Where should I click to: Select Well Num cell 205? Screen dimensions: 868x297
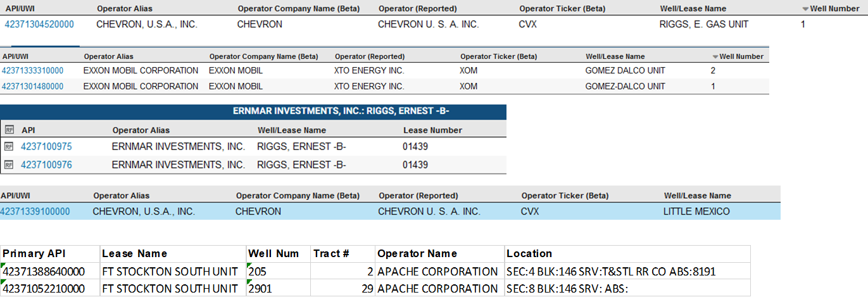[x=278, y=271]
